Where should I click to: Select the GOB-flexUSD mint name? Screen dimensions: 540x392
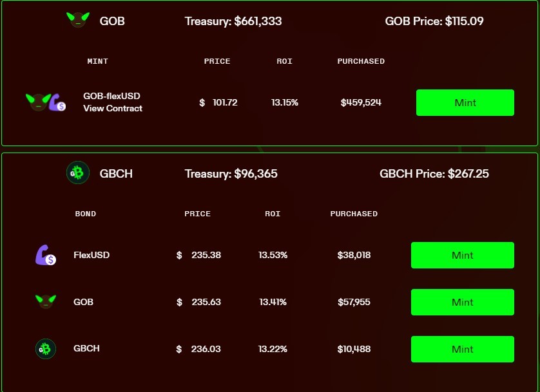click(111, 96)
